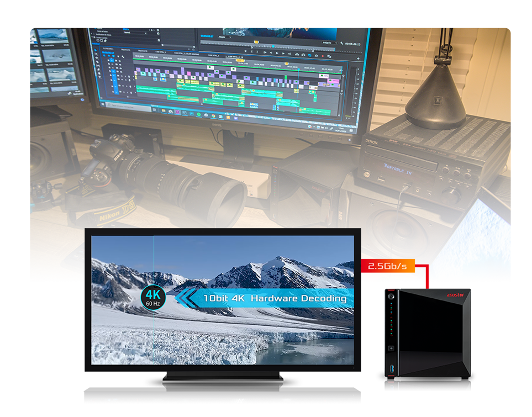Open Task View on the taskbar

point(154,109)
